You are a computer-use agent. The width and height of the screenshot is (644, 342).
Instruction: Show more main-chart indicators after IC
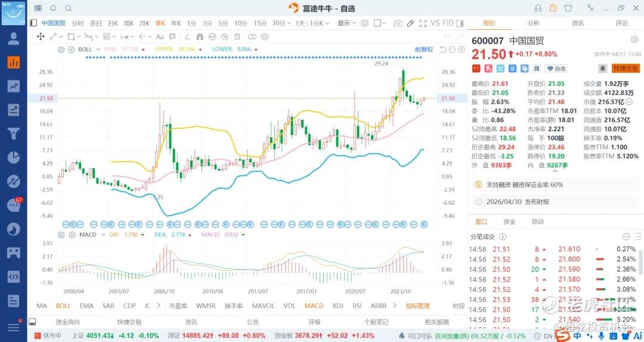159,306
